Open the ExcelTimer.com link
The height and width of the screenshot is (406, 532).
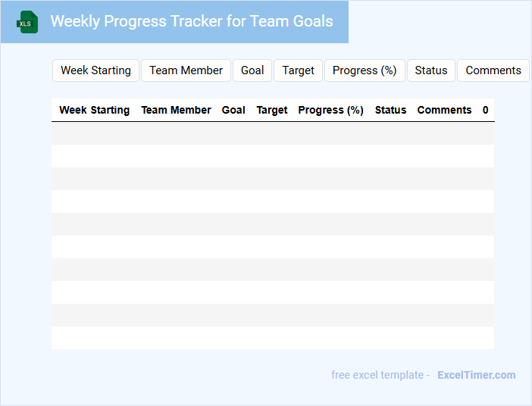pos(476,375)
